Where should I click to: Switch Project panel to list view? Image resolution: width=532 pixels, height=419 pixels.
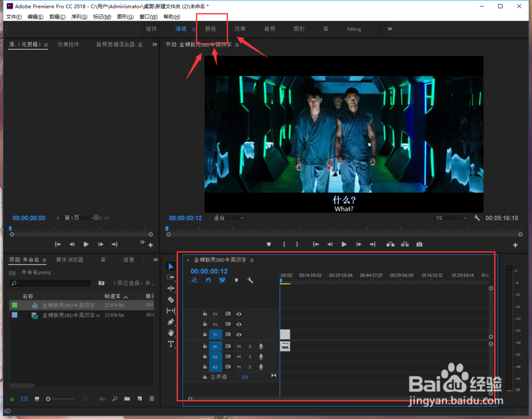point(24,399)
